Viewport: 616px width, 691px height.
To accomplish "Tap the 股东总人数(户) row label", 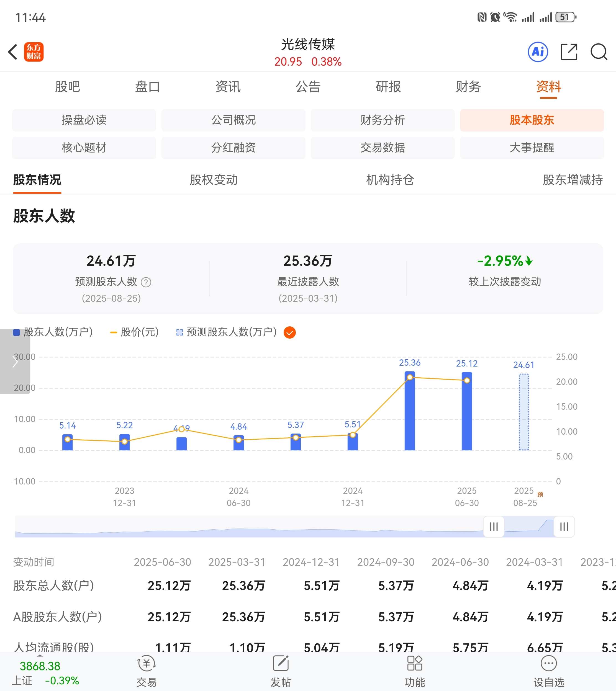I will [x=53, y=586].
